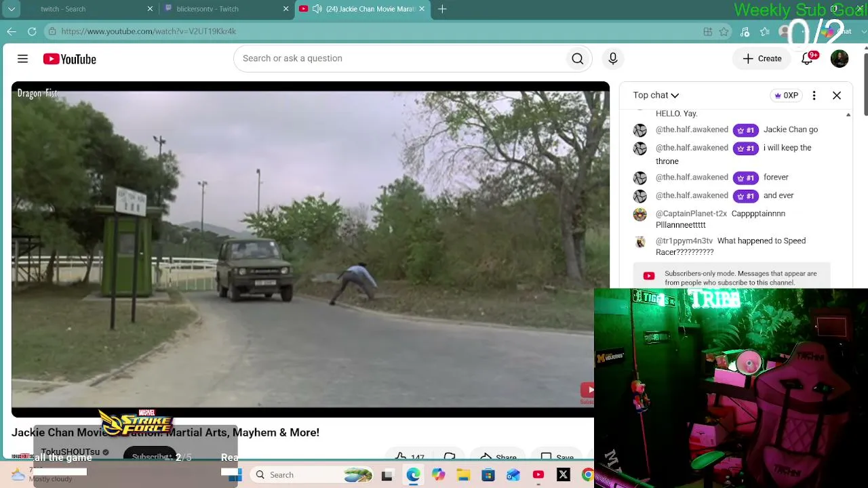
Task: Click the CaptainPlanet-t2x chat avatar
Action: [x=640, y=215]
